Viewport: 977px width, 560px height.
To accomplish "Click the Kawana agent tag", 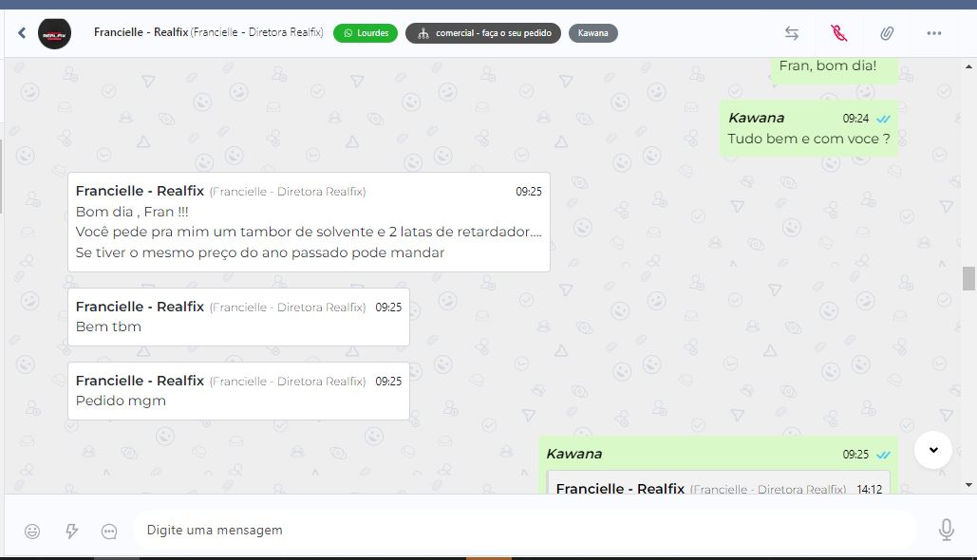I will (x=593, y=33).
